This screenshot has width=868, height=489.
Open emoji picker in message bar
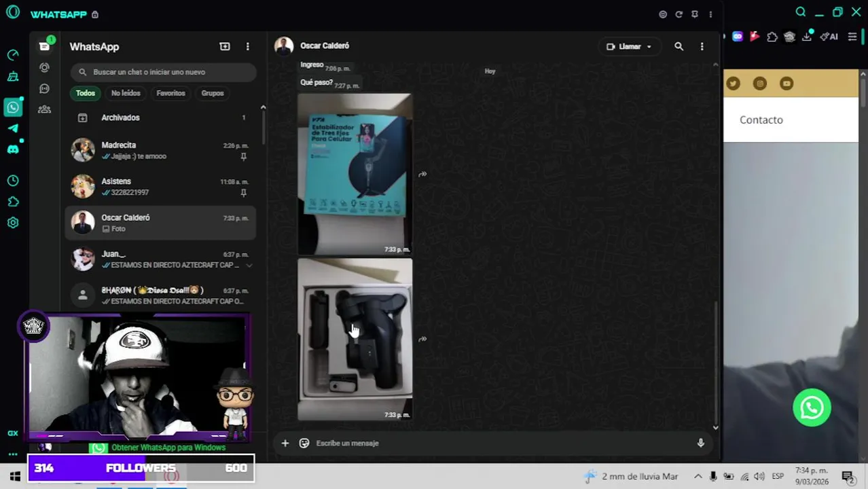pos(304,443)
